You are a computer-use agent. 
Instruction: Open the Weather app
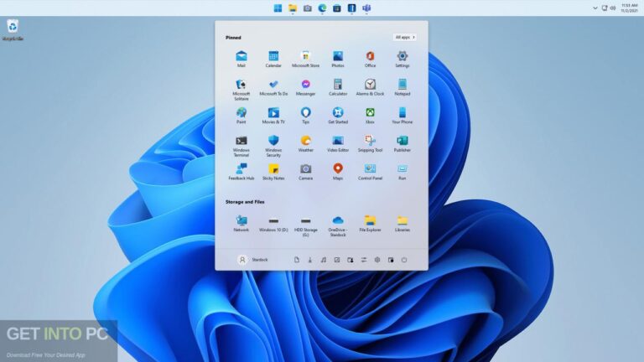click(305, 143)
